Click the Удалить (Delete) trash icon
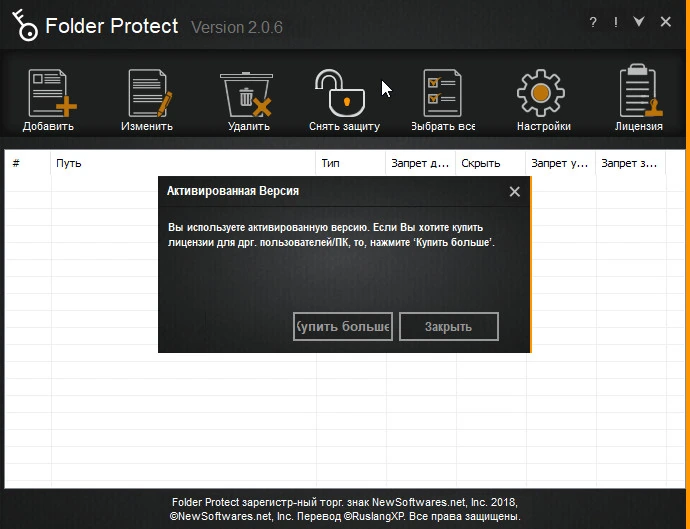The width and height of the screenshot is (690, 529). click(x=246, y=94)
